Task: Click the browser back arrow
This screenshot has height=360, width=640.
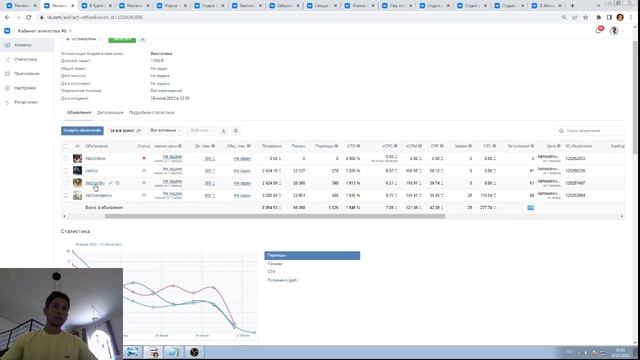Action: 7,18
